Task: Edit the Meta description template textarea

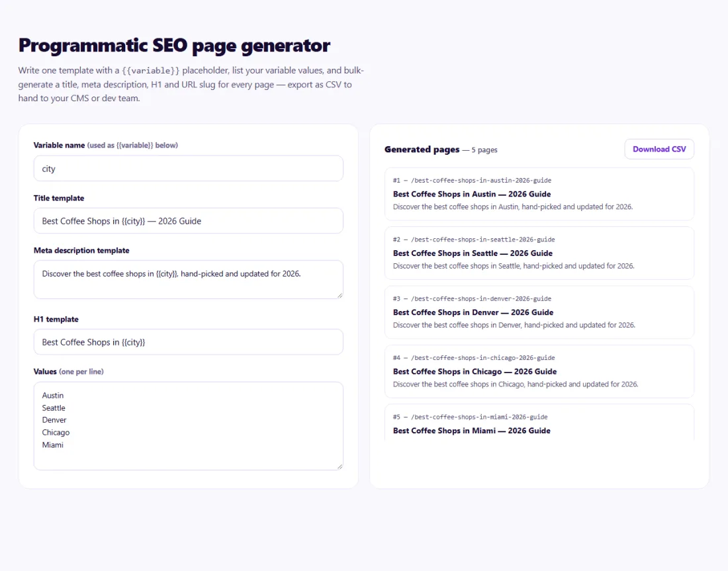Action: coord(188,279)
